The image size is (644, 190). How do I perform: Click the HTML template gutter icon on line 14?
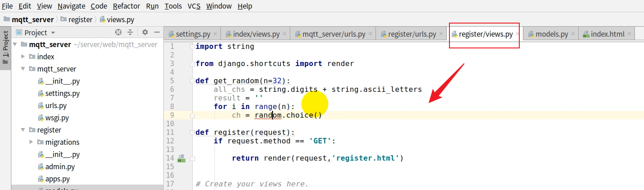click(x=181, y=158)
